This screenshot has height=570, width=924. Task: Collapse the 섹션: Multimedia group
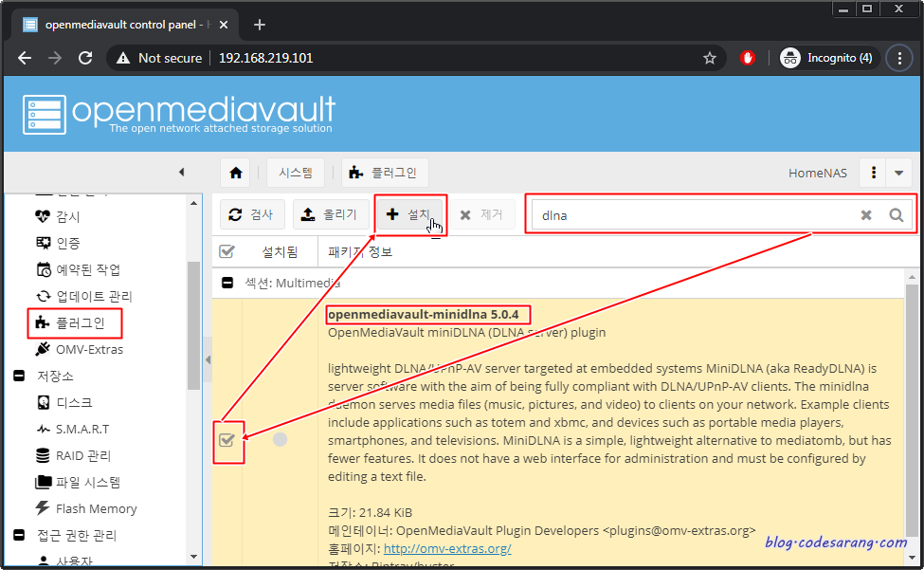227,283
